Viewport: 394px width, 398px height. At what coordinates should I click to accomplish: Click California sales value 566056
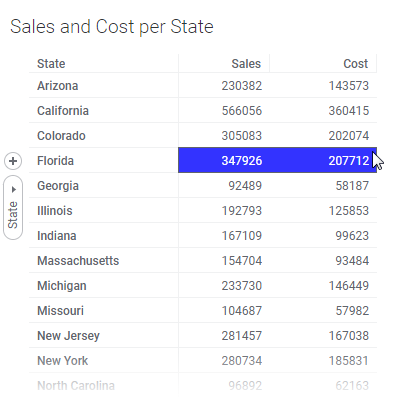[242, 111]
